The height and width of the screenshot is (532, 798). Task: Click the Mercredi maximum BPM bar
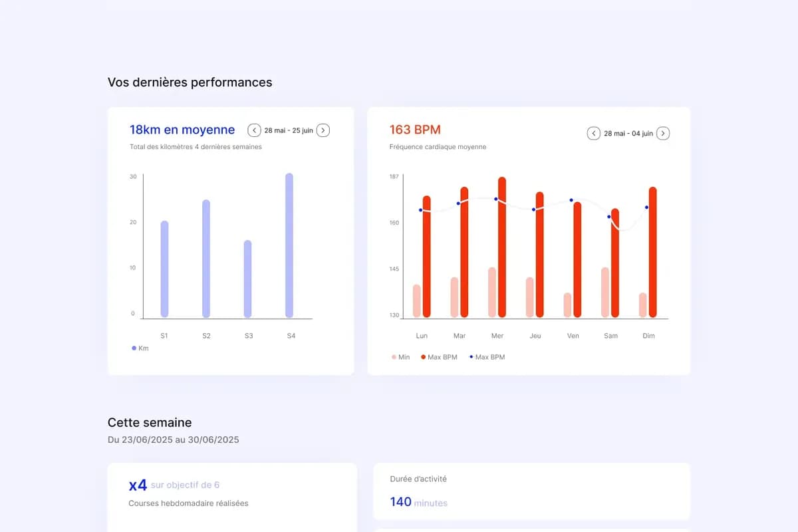501,246
